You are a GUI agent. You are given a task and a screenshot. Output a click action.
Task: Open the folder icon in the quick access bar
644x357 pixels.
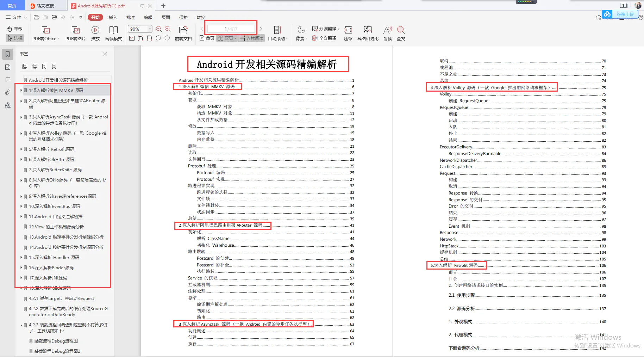coord(36,17)
